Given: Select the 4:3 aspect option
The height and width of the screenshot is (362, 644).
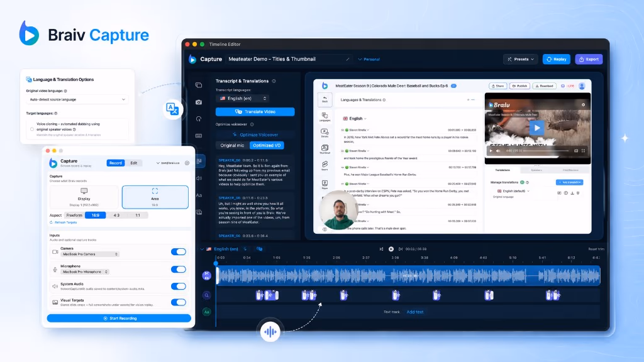Looking at the screenshot, I should 116,215.
